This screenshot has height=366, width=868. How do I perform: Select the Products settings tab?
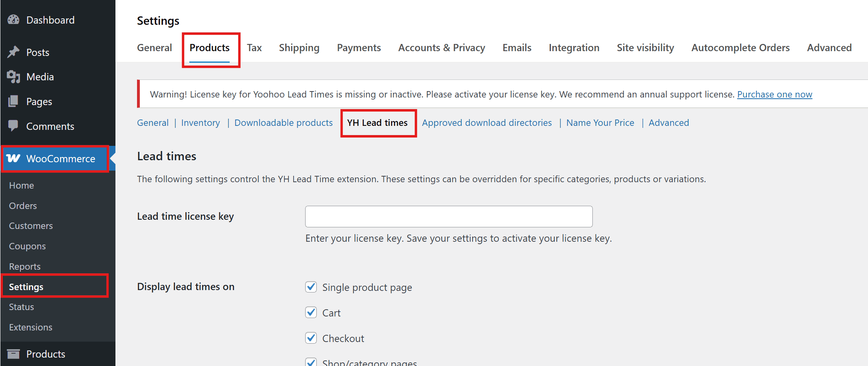(x=210, y=48)
